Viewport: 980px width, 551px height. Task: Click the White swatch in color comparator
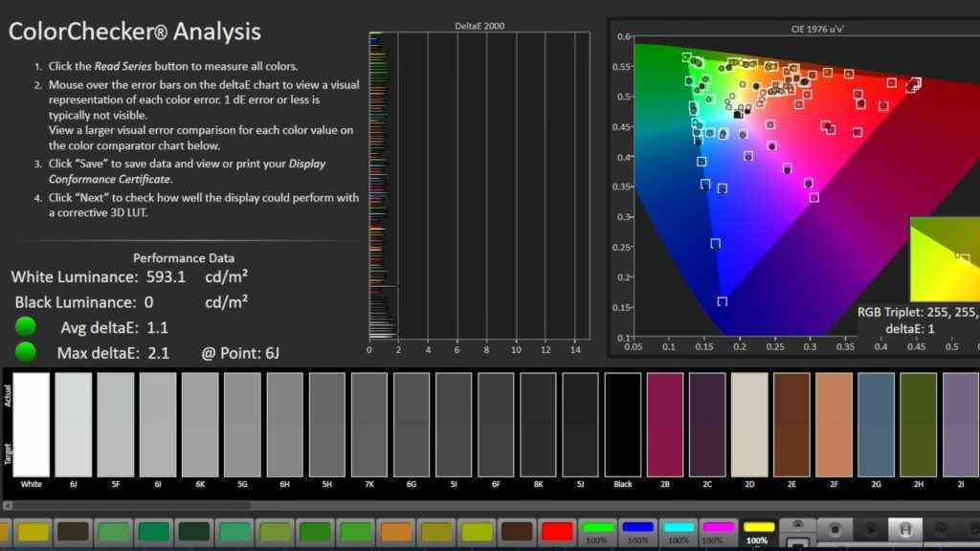click(32, 425)
